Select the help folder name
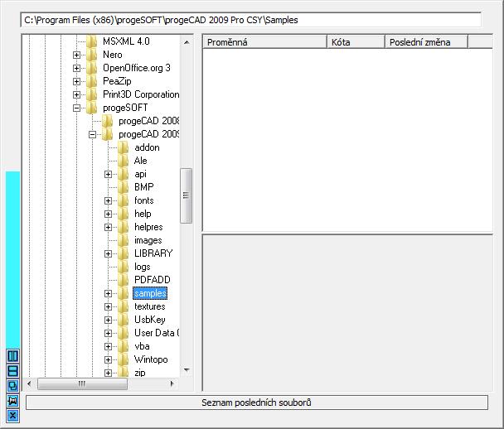Viewport: 504px width, 429px height. click(143, 214)
